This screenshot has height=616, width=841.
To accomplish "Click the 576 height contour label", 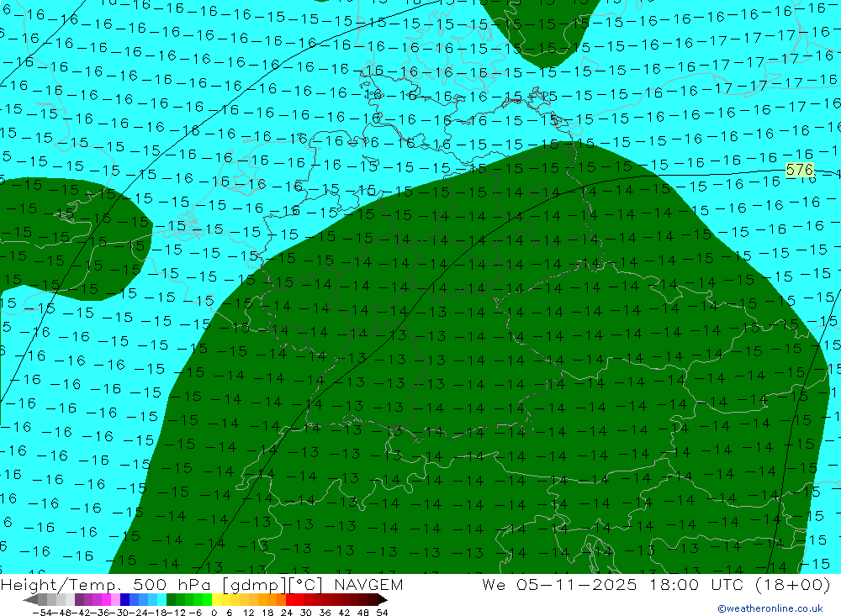I will (x=799, y=170).
